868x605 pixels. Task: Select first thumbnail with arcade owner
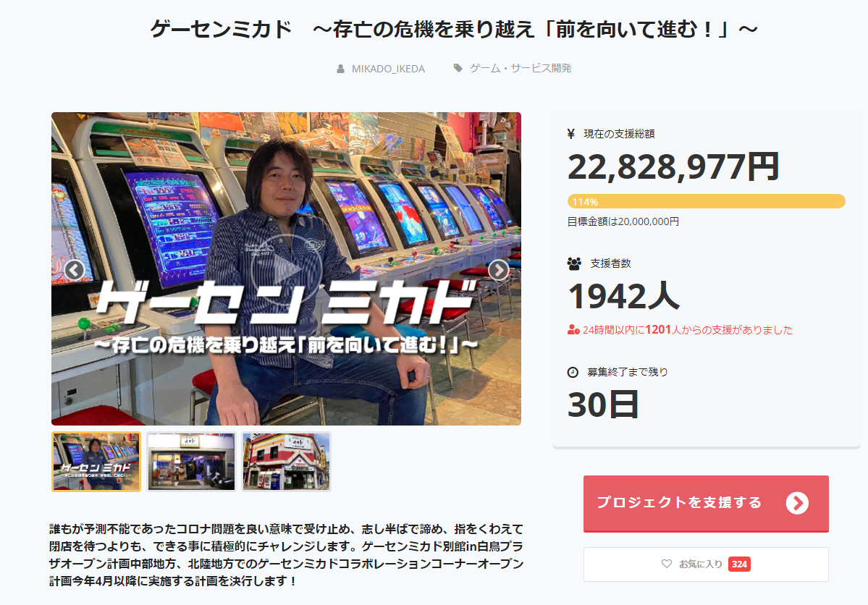pos(96,462)
